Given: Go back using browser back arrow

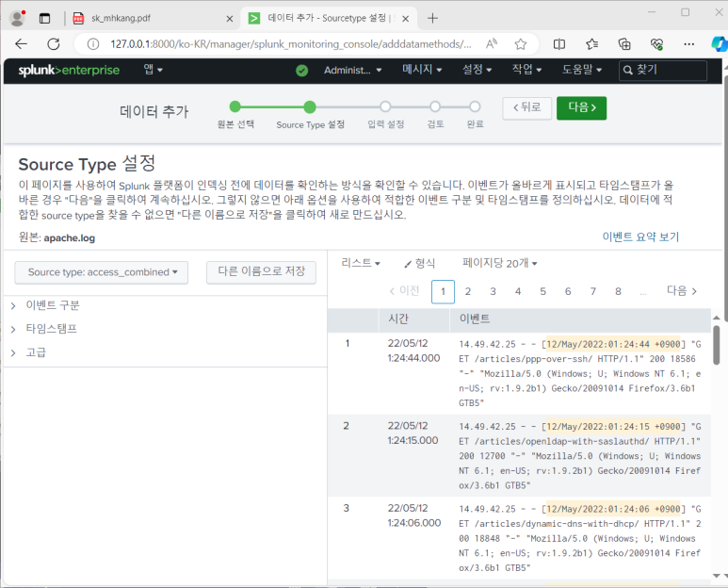Looking at the screenshot, I should point(22,44).
